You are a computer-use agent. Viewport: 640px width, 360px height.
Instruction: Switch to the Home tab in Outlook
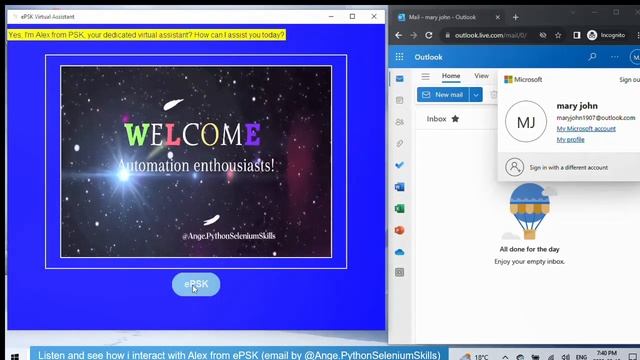[x=451, y=76]
